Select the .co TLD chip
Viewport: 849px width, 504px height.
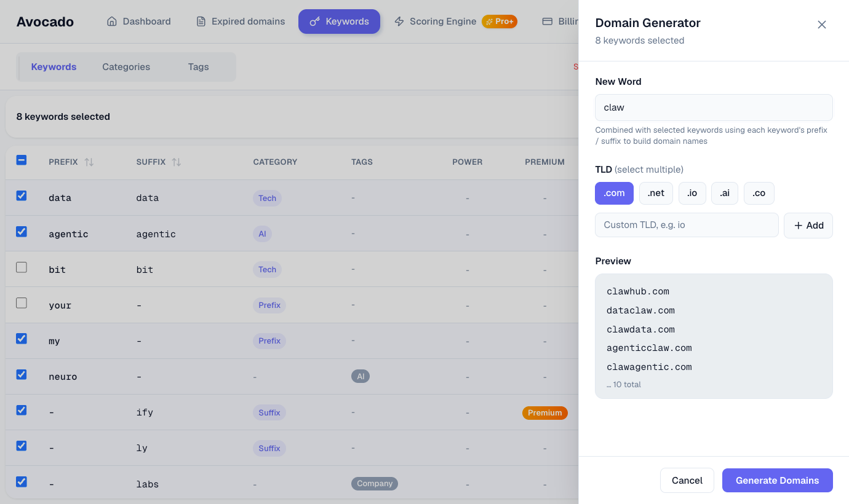(759, 193)
